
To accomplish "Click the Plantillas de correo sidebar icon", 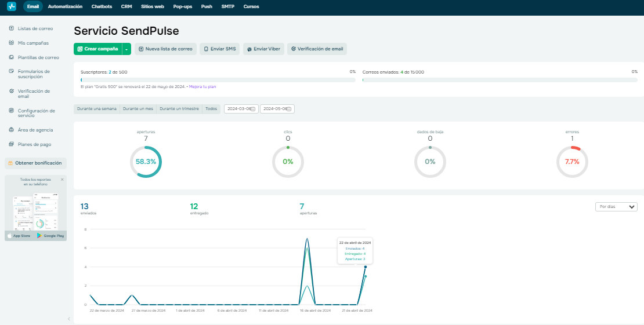I will pos(12,57).
